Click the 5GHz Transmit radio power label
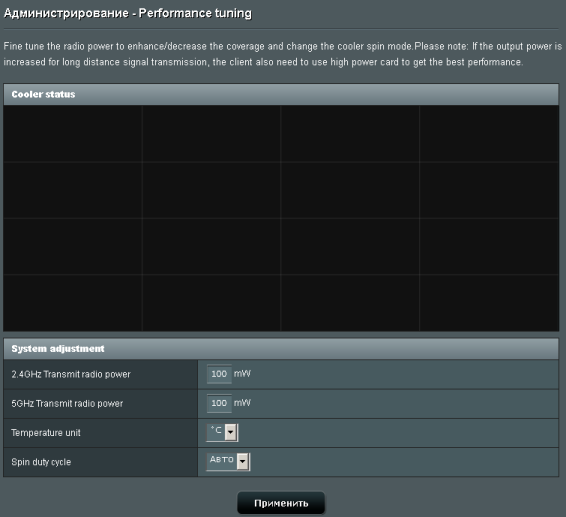Screen dimensions: 566x517 click(x=67, y=404)
